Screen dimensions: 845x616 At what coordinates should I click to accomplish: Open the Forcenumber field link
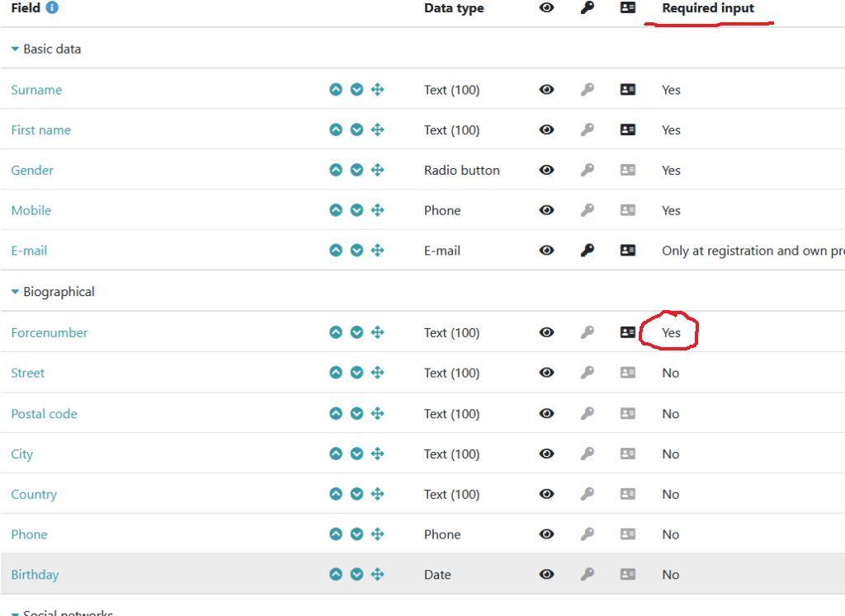pyautogui.click(x=50, y=332)
